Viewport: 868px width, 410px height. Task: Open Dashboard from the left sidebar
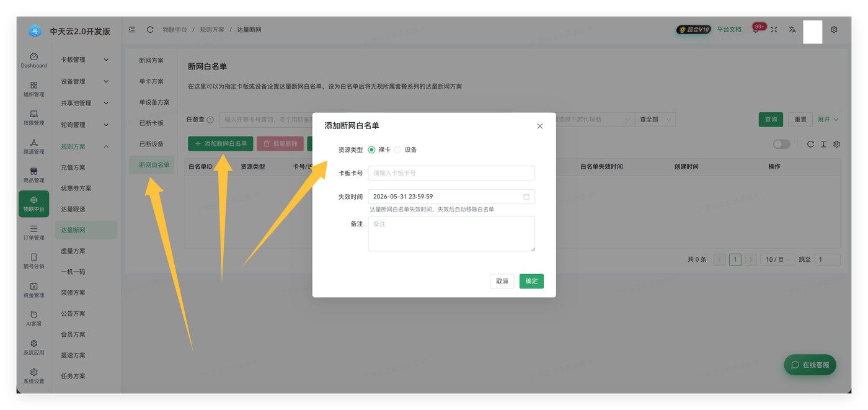tap(33, 60)
